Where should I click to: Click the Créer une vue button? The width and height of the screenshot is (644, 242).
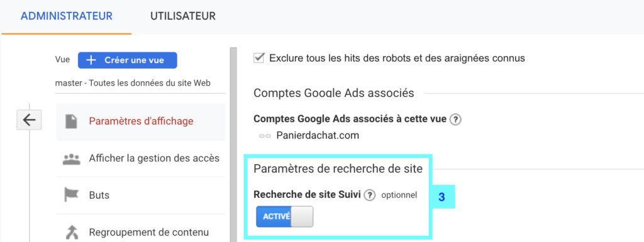(x=127, y=60)
